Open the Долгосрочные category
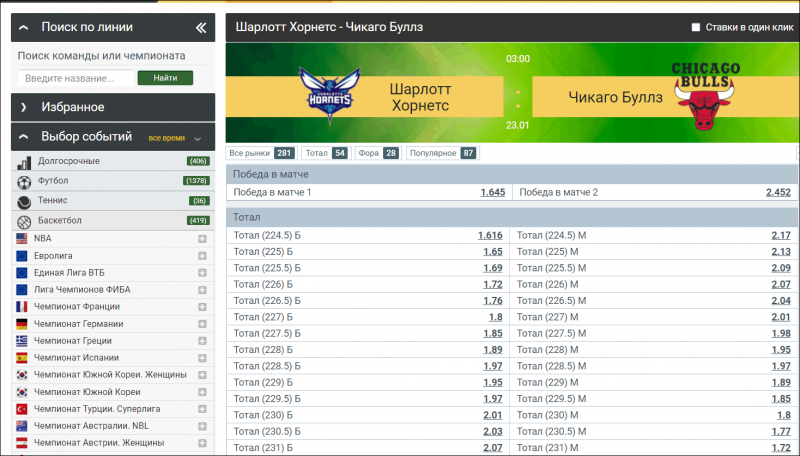 tap(113, 161)
